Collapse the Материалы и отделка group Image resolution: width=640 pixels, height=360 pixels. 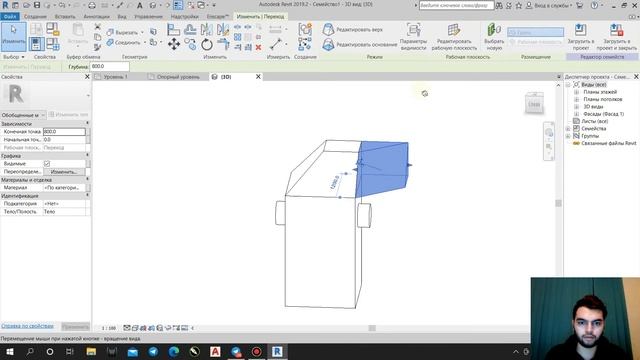click(87, 180)
